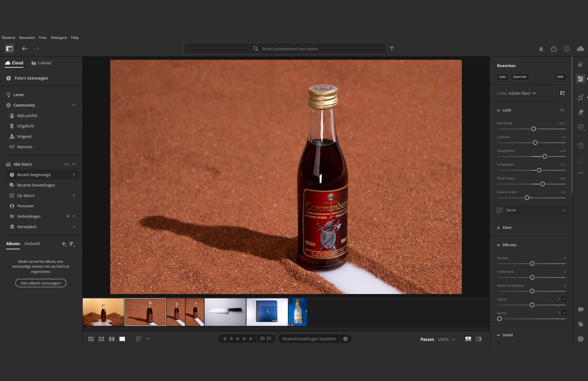Collapse the Detail section
588x381 pixels.
click(x=498, y=335)
